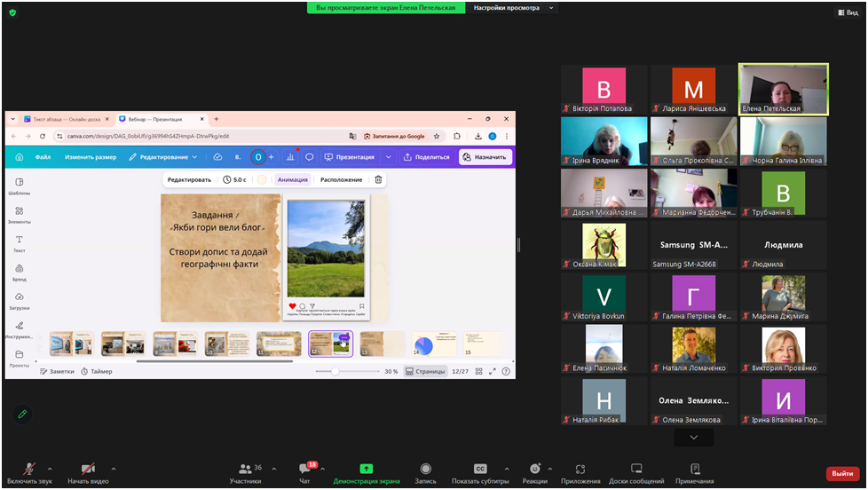The width and height of the screenshot is (868, 490).
Task: Click the green encryption shield icon
Action: click(12, 12)
